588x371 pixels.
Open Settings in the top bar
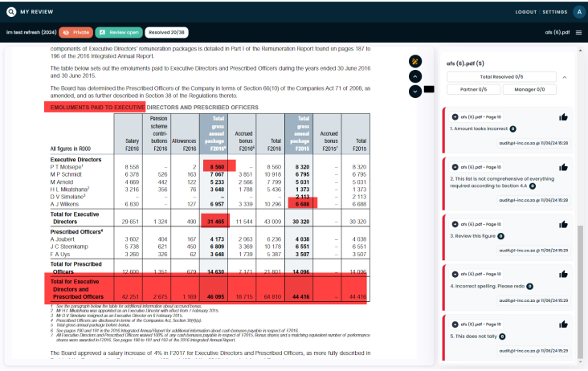554,12
